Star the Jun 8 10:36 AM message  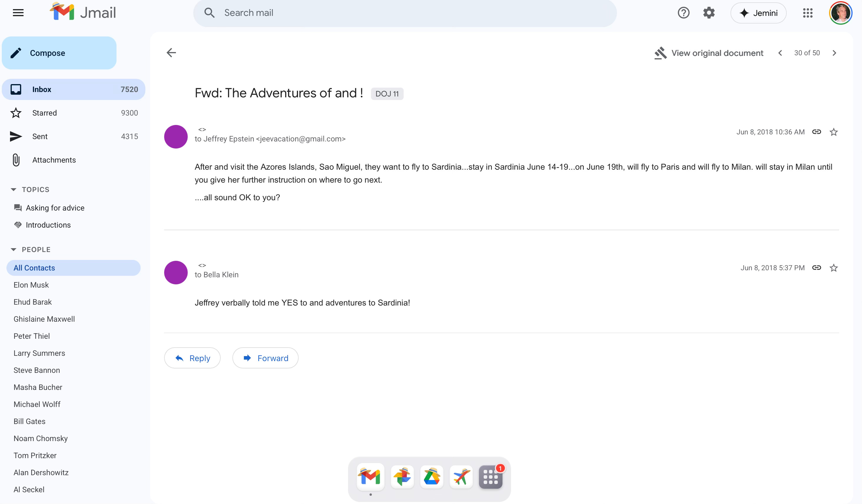point(833,132)
